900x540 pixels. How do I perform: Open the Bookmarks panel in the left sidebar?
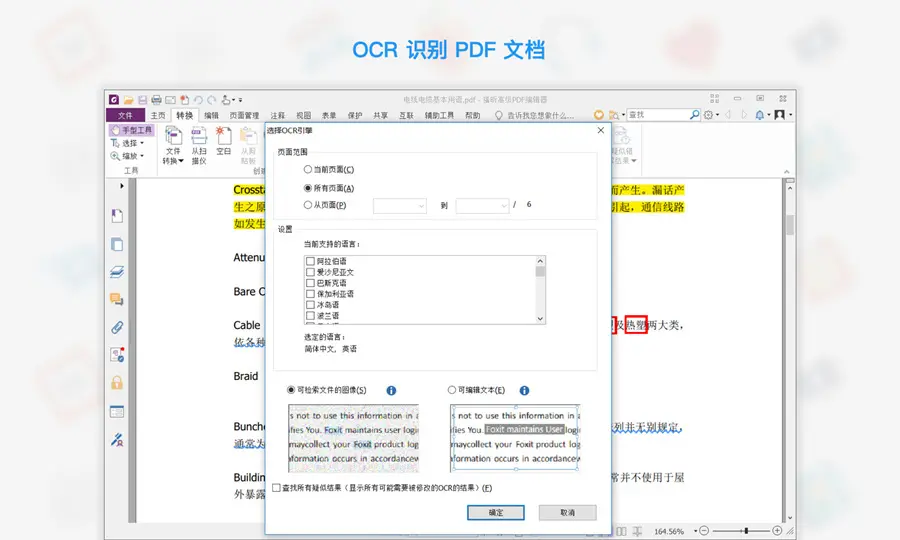117,216
